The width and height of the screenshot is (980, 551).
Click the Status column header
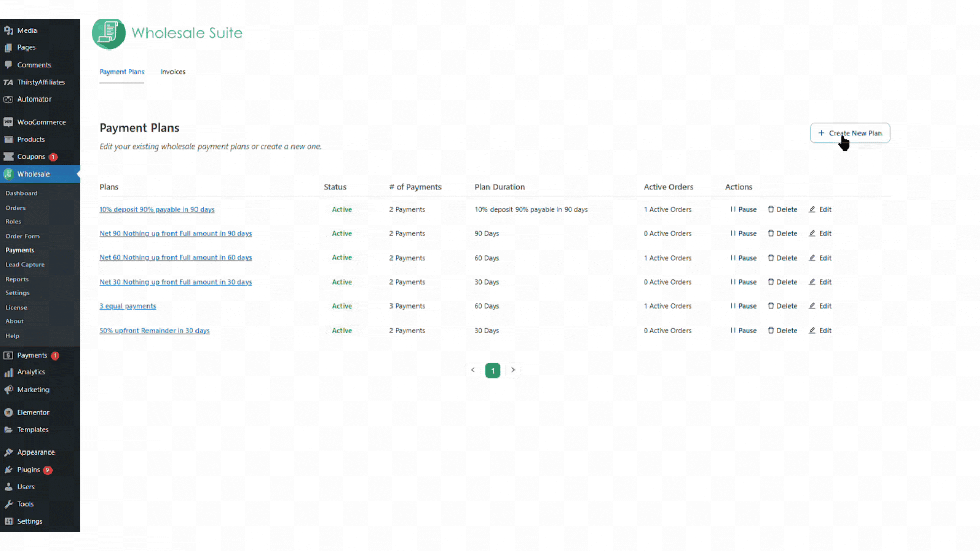point(335,187)
